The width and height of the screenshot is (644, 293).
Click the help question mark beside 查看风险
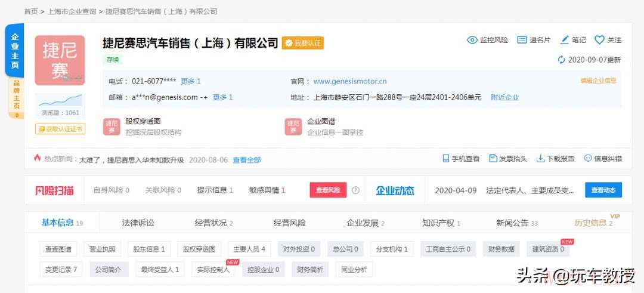tap(355, 190)
